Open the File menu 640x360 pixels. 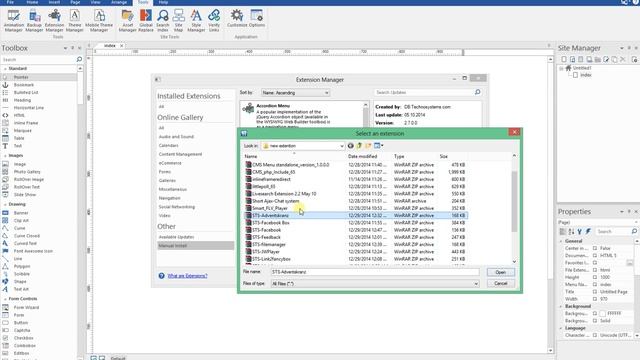click(x=10, y=2)
